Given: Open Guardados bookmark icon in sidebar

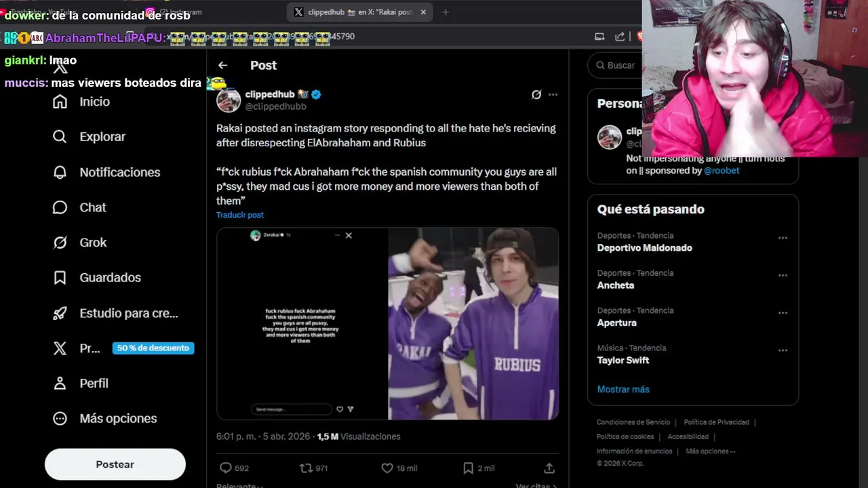Looking at the screenshot, I should tap(60, 278).
